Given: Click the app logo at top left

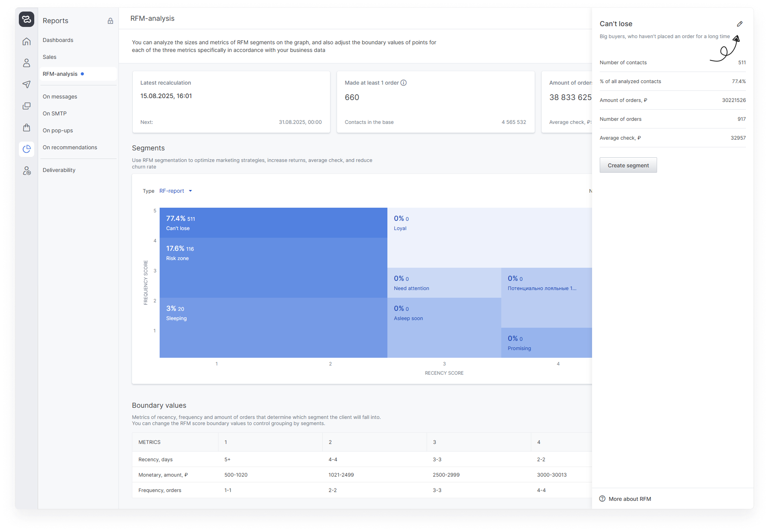Looking at the screenshot, I should [27, 19].
